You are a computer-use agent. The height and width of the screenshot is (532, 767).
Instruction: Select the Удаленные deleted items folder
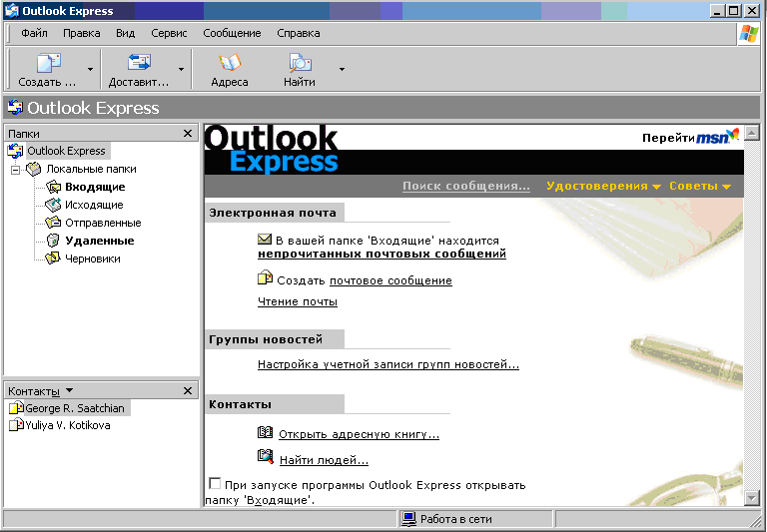[99, 241]
